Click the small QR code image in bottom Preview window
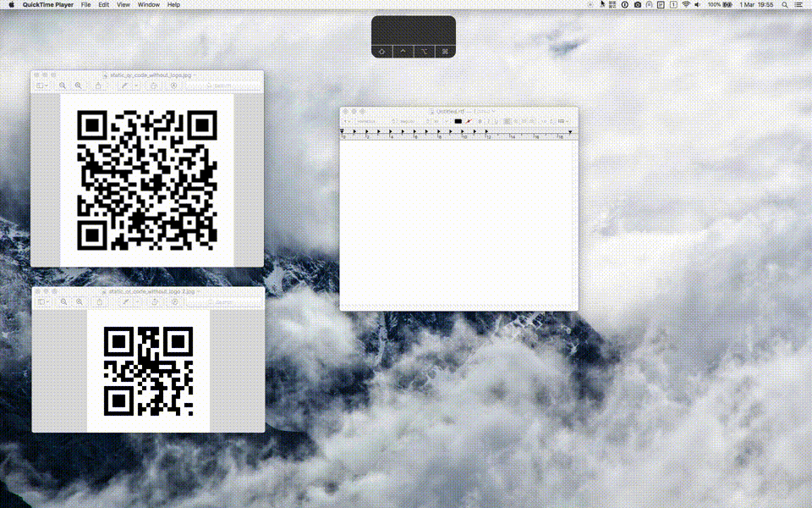The image size is (812, 508). pyautogui.click(x=149, y=371)
